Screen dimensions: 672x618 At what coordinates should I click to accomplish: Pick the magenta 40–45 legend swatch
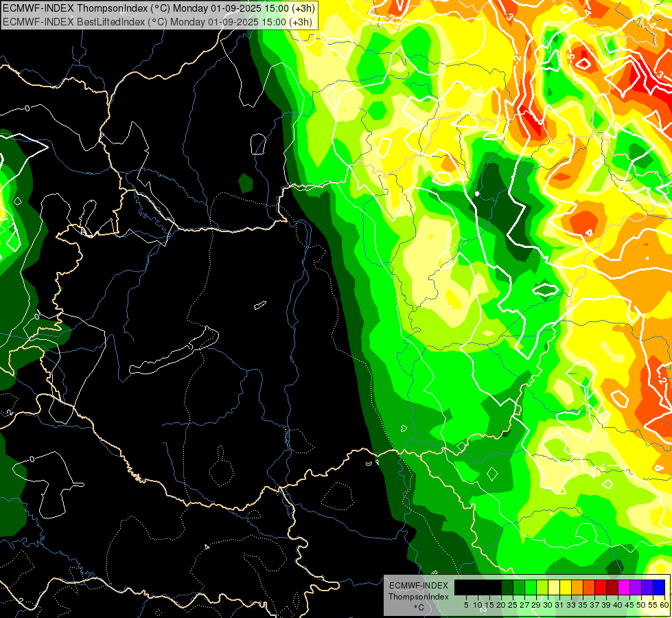click(624, 588)
